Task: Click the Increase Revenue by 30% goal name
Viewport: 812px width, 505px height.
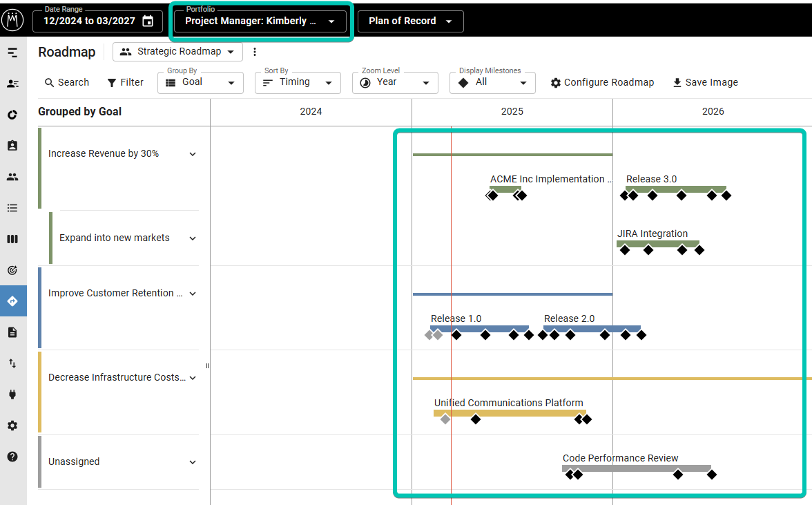Action: coord(104,153)
